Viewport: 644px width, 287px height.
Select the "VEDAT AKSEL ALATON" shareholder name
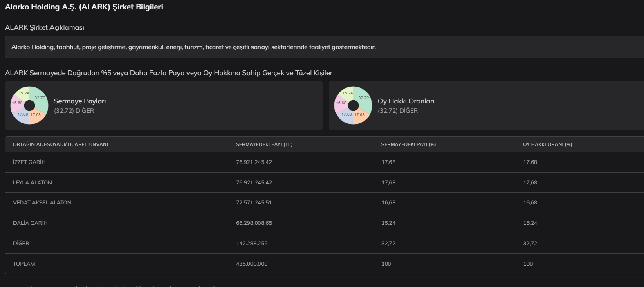coord(42,202)
